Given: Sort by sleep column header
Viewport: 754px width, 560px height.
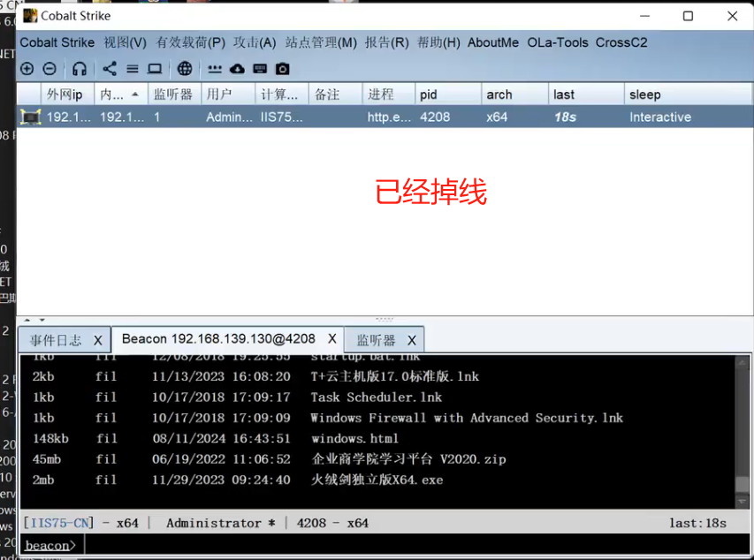Looking at the screenshot, I should [x=688, y=95].
